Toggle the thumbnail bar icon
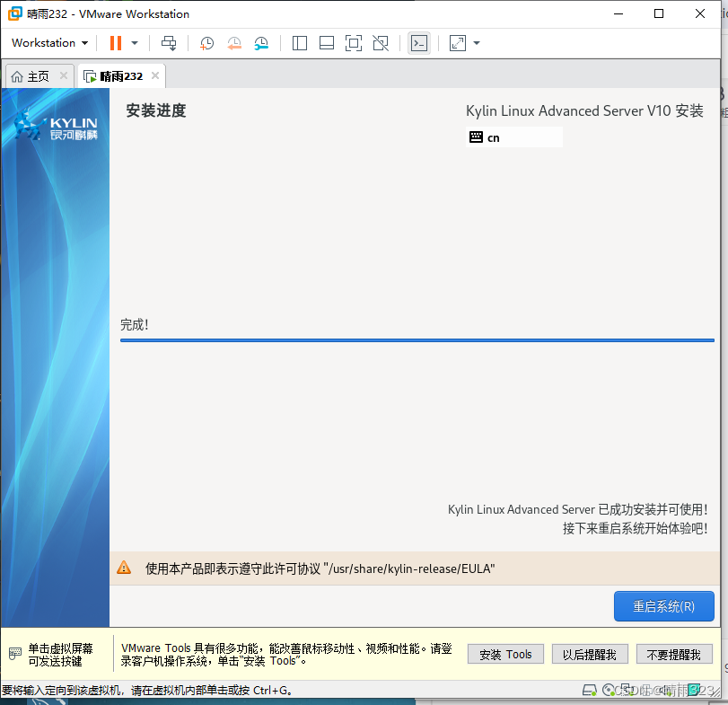The image size is (728, 705). (x=327, y=43)
